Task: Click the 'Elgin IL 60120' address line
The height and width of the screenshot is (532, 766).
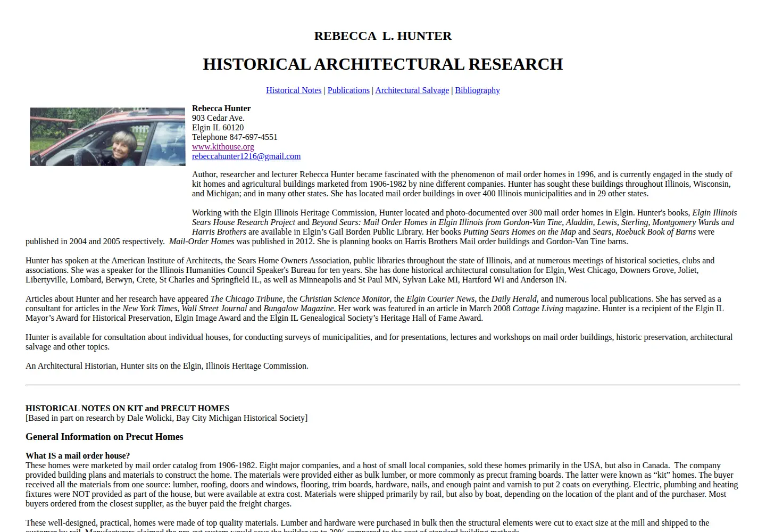Action: pos(218,128)
